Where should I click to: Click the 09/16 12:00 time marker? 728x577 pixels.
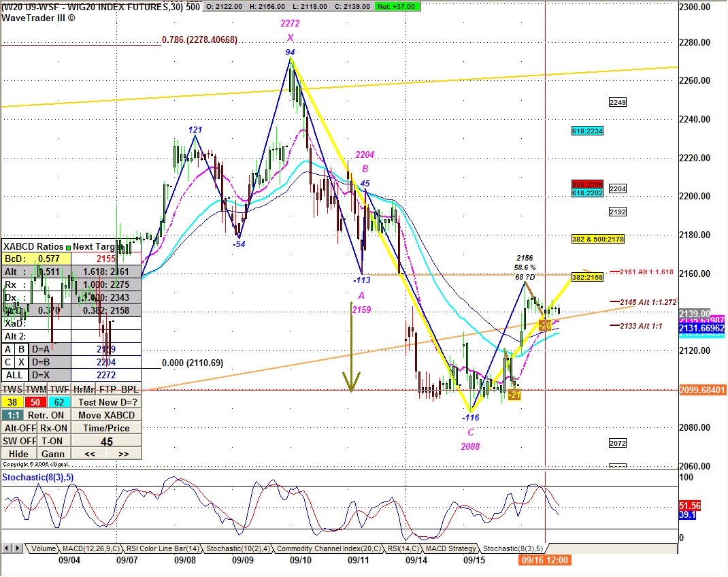coord(544,560)
